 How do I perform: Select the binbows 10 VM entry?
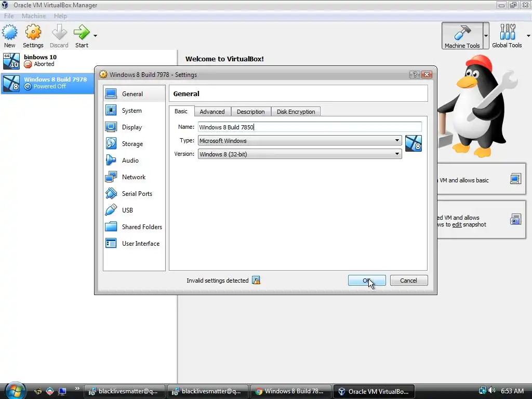(89, 61)
